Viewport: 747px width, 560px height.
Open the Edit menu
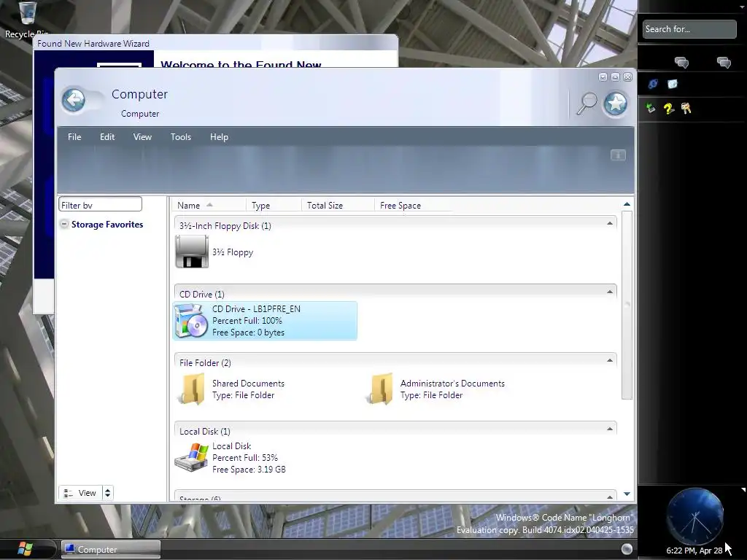pos(107,137)
